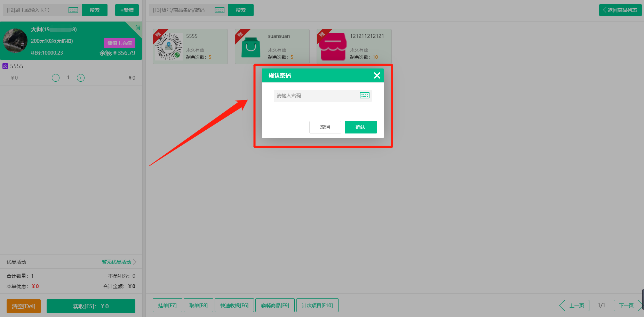This screenshot has width=644, height=317.
Task: Click the member avatar photo
Action: pos(15,41)
